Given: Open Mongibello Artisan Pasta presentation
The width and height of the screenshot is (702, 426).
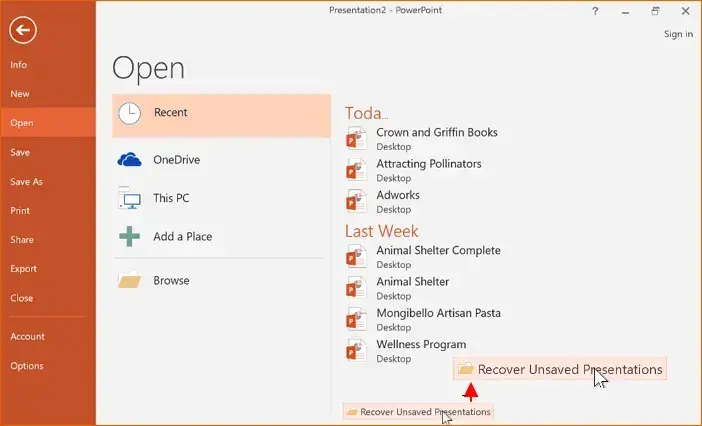Looking at the screenshot, I should tap(423, 320).
